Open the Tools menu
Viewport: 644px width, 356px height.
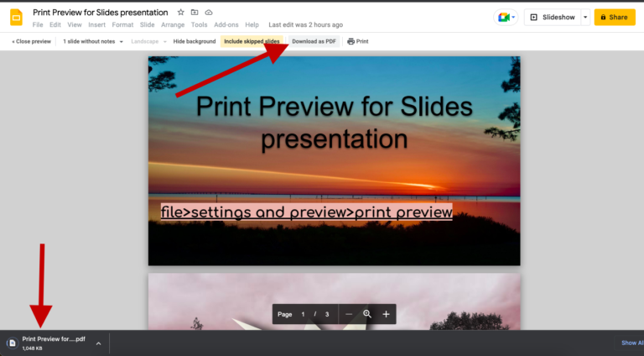click(200, 24)
